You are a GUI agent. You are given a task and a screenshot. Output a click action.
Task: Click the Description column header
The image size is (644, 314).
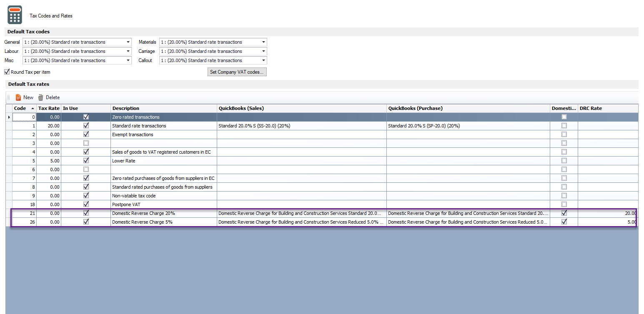click(164, 108)
